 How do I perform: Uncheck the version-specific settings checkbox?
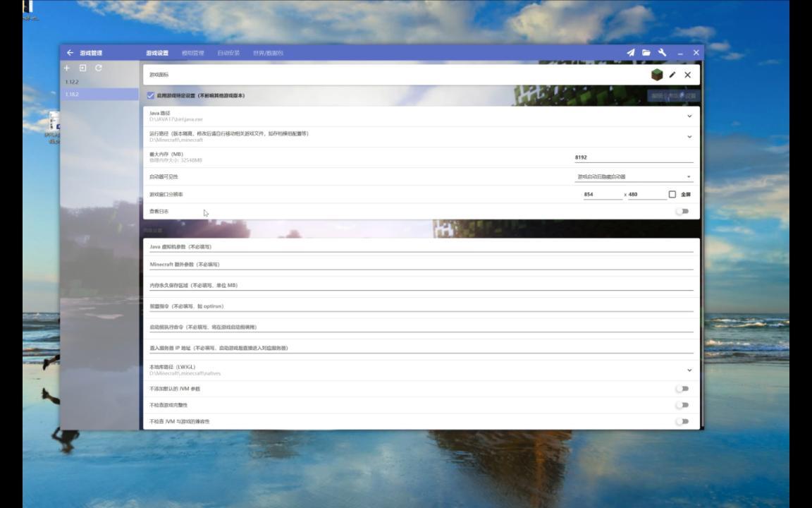pos(150,95)
